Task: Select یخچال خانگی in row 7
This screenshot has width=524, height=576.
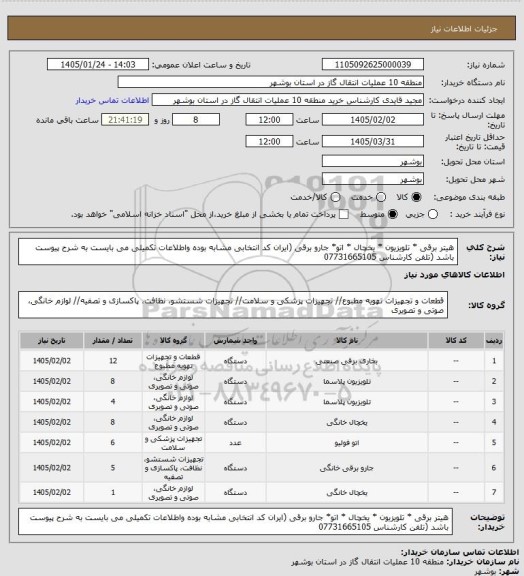Action: pos(347,492)
